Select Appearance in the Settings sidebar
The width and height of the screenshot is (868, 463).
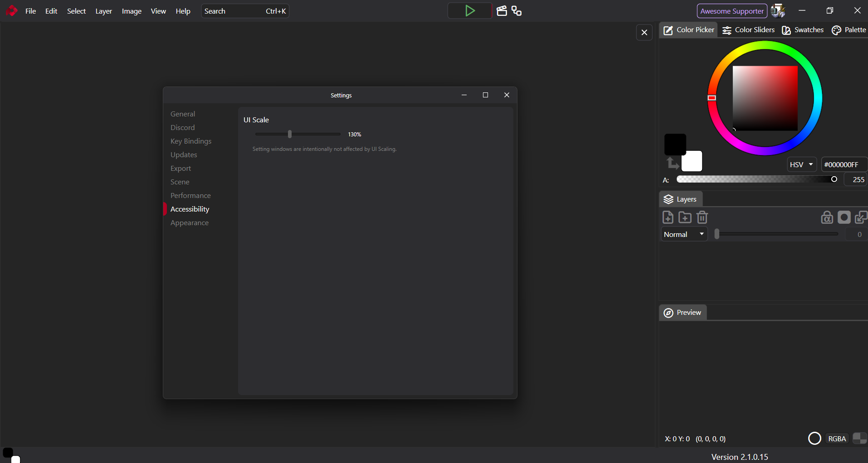pyautogui.click(x=190, y=223)
